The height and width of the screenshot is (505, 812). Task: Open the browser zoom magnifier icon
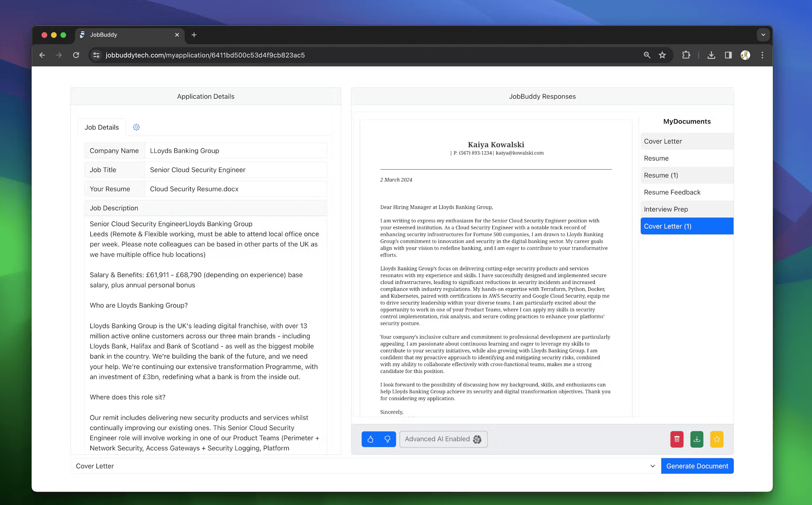coord(647,55)
